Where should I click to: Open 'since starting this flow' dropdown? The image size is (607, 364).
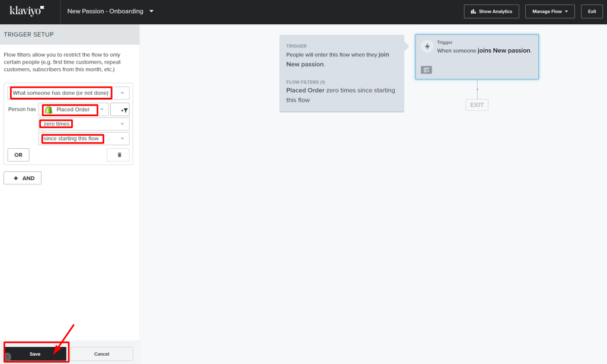[84, 139]
